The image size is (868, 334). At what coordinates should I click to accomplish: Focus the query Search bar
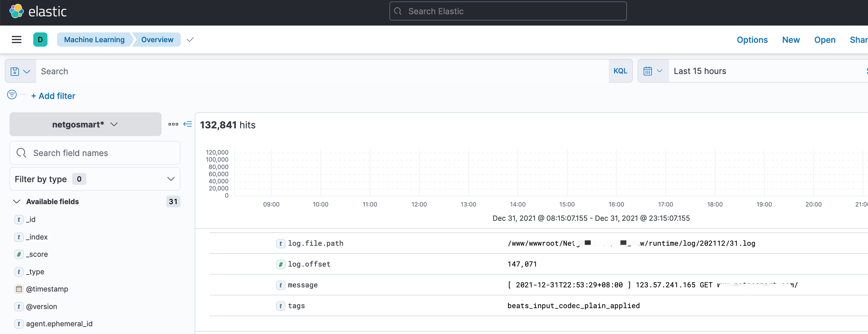pos(322,71)
